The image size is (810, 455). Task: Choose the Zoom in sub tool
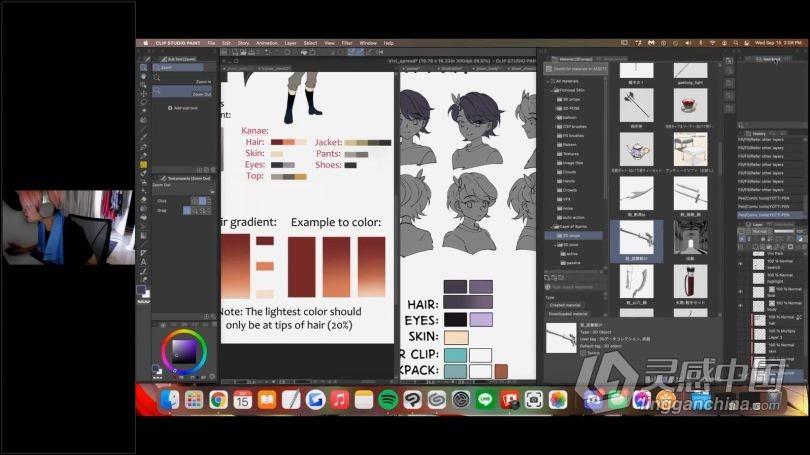tap(182, 80)
